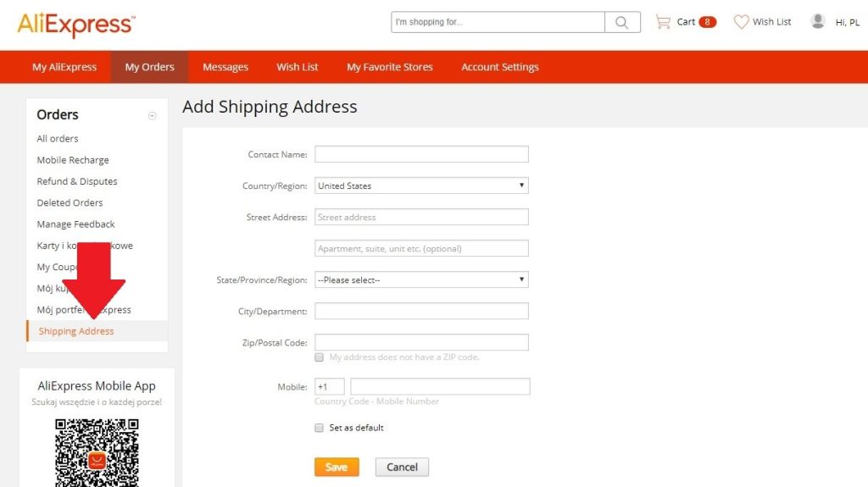Open Wish List navigation tab
This screenshot has height=487, width=868.
tap(298, 67)
